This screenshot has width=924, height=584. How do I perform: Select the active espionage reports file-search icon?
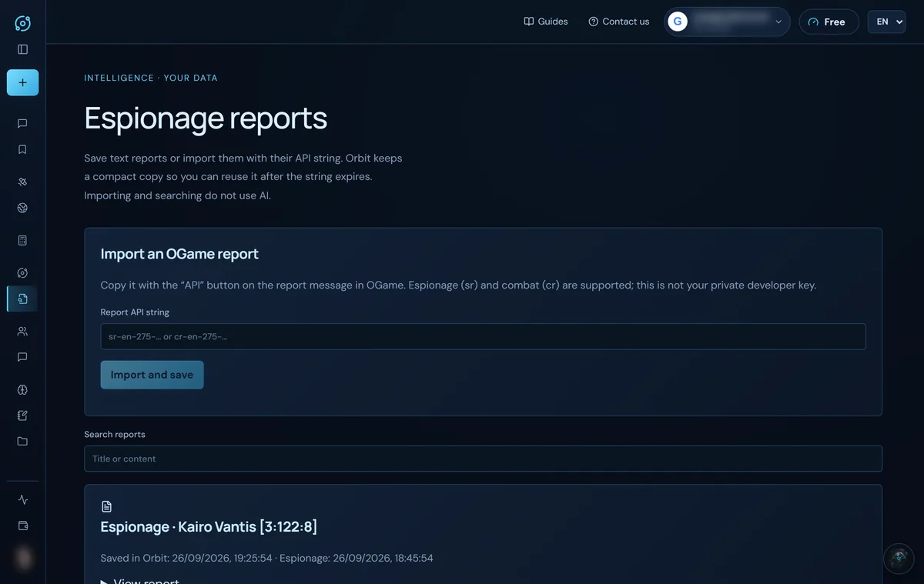tap(22, 299)
